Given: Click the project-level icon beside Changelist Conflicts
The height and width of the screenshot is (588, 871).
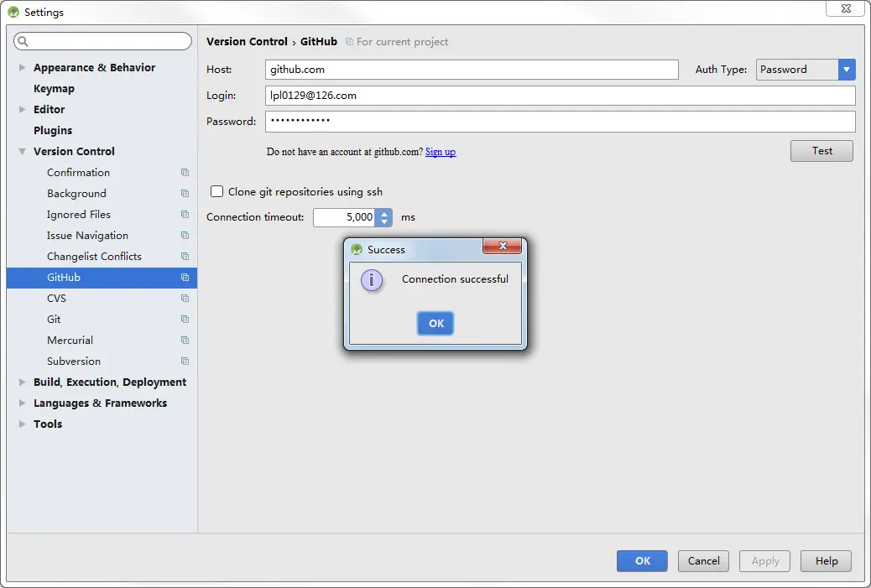Looking at the screenshot, I should coord(185,257).
